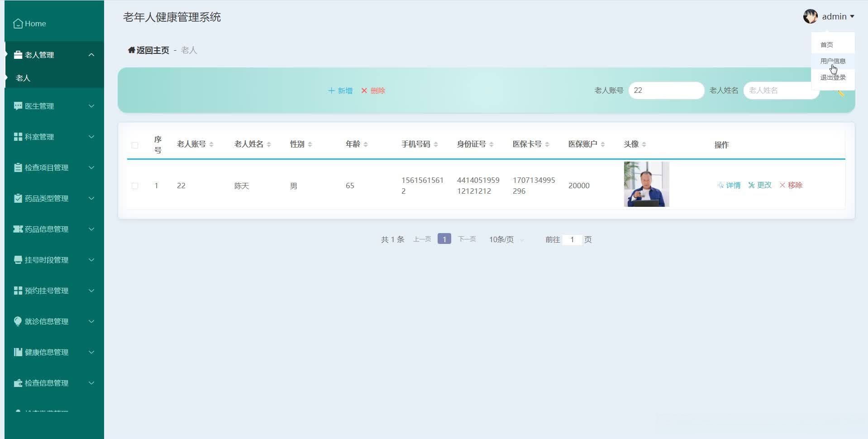
Task: Click the 共 1 条 total count text
Action: pos(392,239)
